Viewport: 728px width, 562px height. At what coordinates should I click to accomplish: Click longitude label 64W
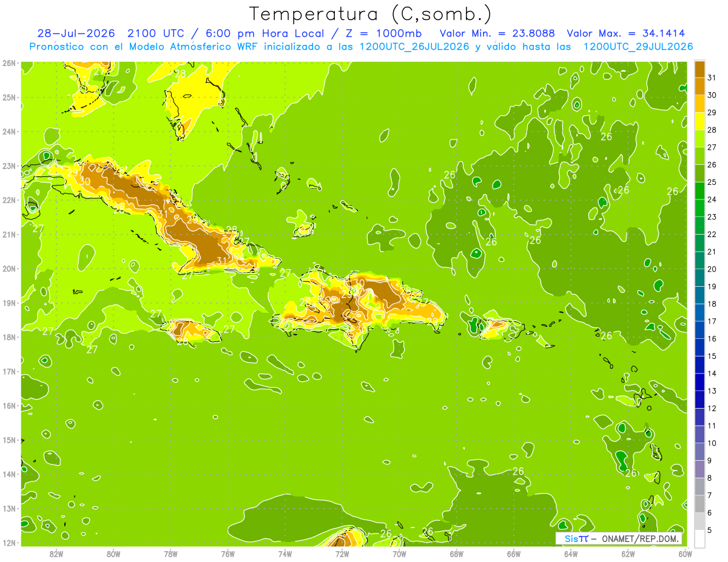[x=571, y=554]
